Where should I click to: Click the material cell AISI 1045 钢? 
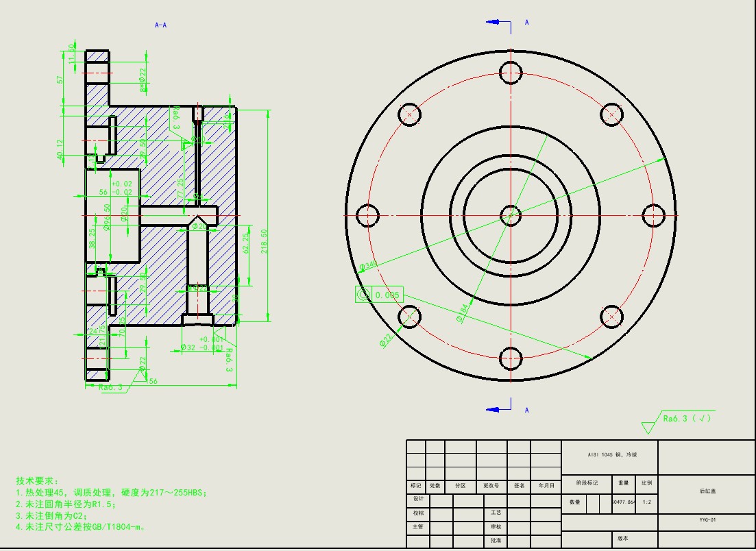click(609, 455)
